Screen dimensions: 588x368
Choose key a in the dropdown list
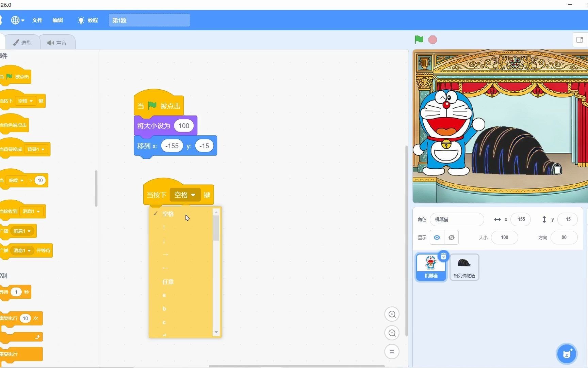coord(181,295)
